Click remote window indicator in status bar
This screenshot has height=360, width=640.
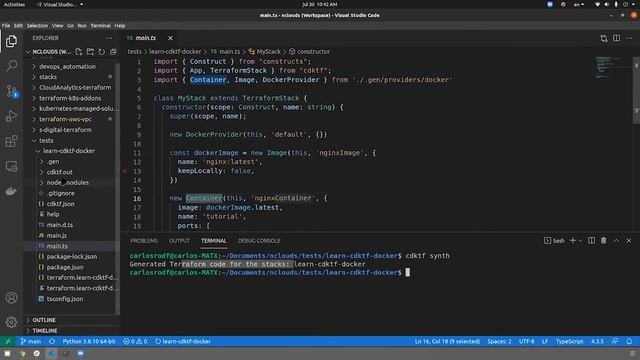tap(8, 341)
